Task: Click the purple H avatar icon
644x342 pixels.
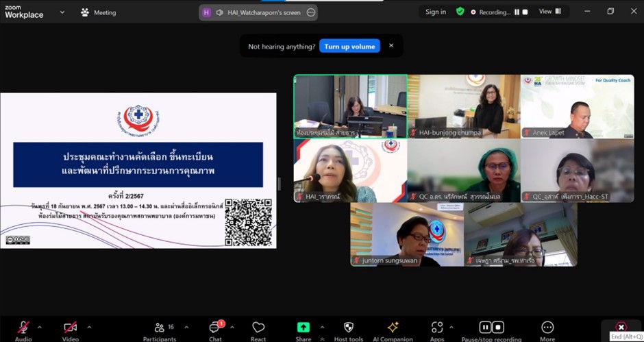Action: [207, 12]
